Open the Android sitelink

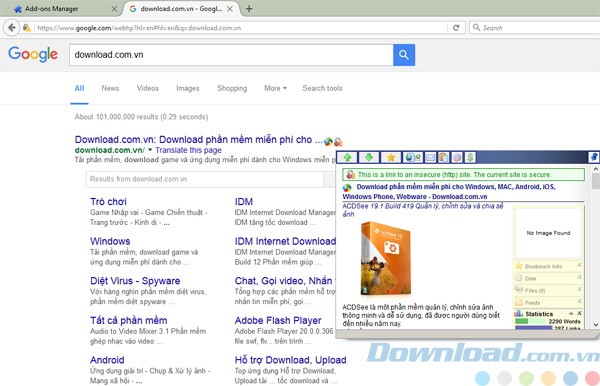(x=107, y=360)
